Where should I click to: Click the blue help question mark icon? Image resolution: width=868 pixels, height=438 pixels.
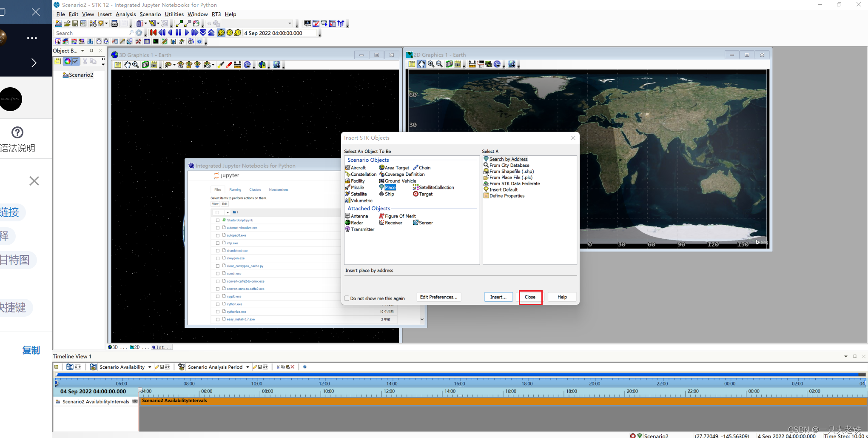(x=199, y=41)
